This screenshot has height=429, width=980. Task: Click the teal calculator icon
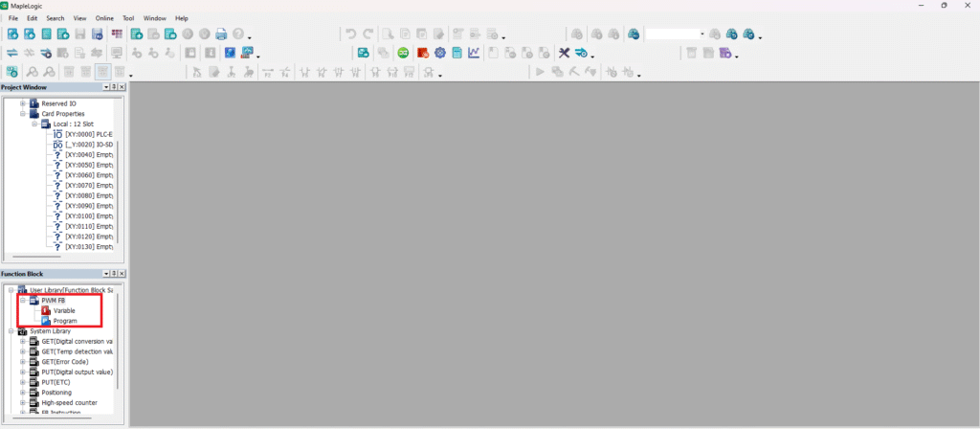point(457,54)
